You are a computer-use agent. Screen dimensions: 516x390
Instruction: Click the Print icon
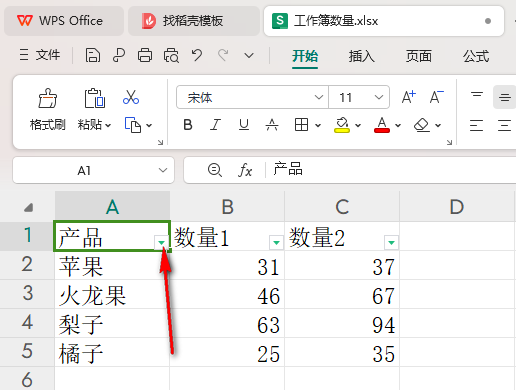click(145, 55)
